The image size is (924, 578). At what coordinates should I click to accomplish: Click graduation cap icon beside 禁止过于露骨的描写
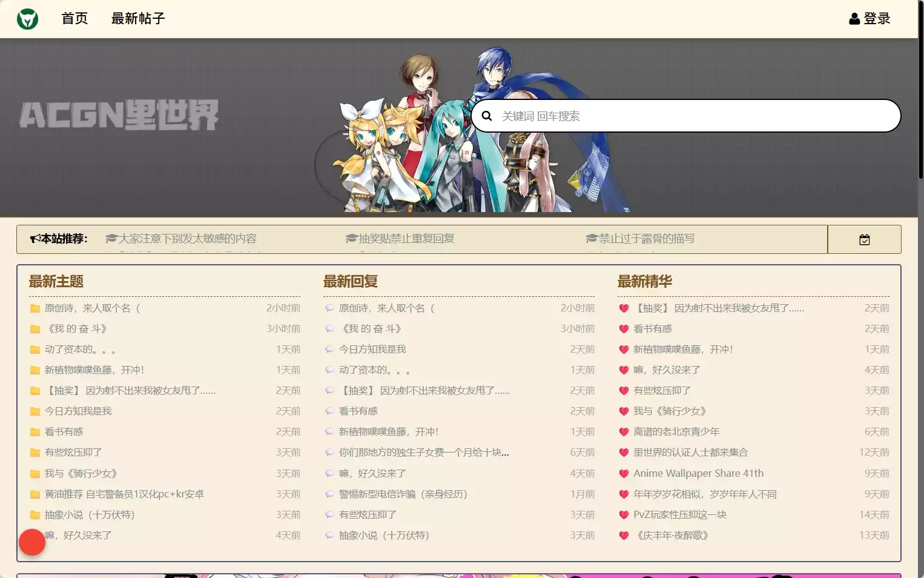[x=592, y=239]
